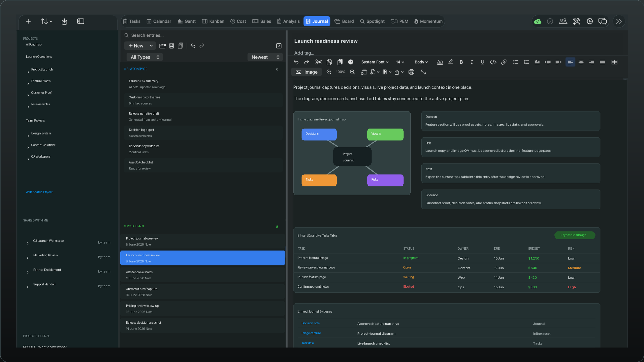This screenshot has height=362, width=644.
Task: Open the All Types filter dropdown
Action: 145,57
